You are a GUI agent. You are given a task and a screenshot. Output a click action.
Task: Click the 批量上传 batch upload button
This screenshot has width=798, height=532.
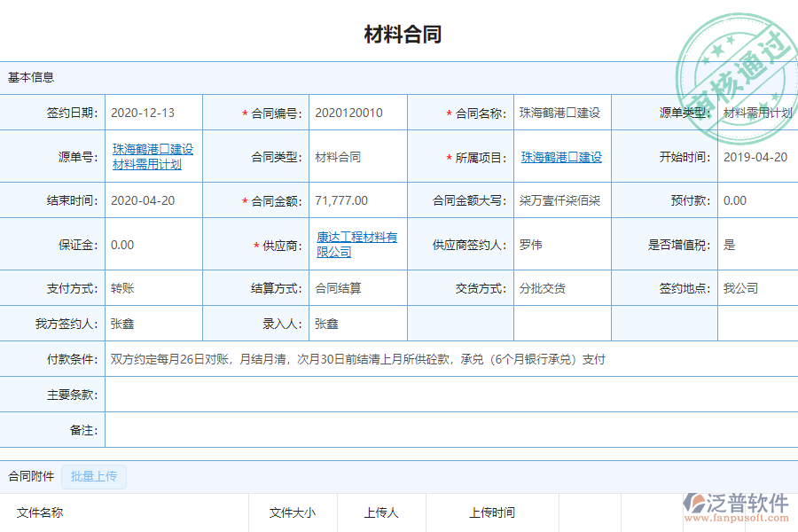pyautogui.click(x=94, y=477)
